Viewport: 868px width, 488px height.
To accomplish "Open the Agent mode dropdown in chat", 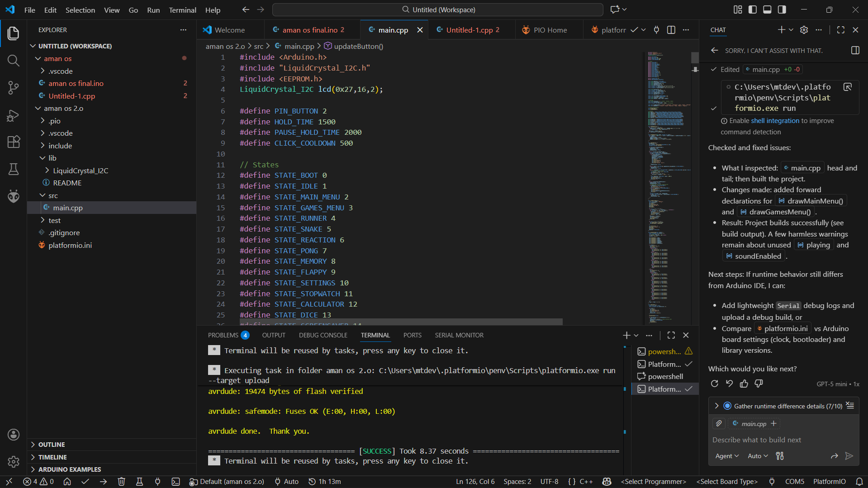I will [727, 456].
